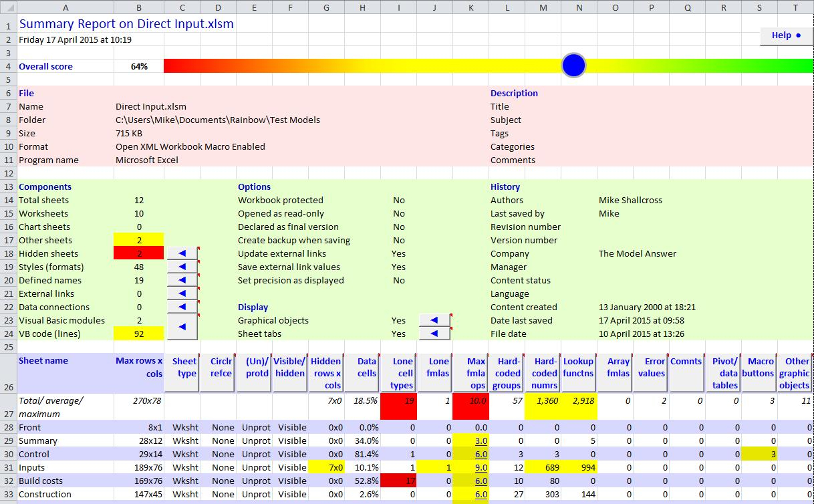Select the Overall score 64% cell

(138, 66)
